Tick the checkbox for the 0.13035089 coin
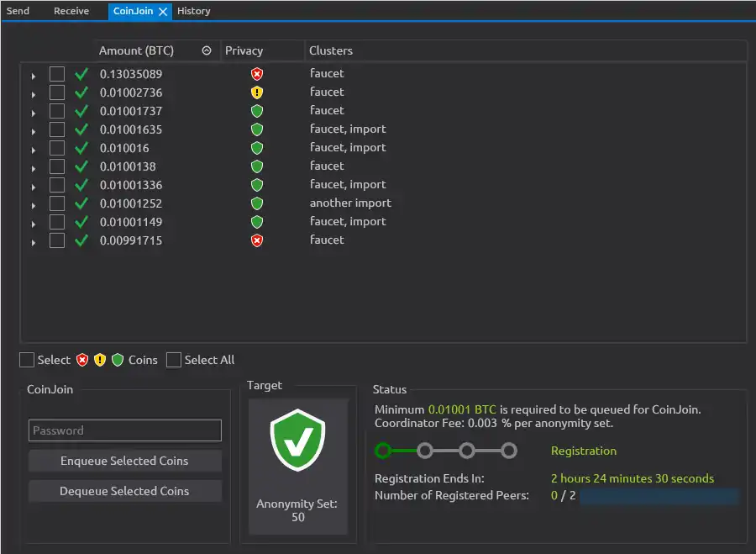Viewport: 756px width, 554px height. pyautogui.click(x=57, y=74)
